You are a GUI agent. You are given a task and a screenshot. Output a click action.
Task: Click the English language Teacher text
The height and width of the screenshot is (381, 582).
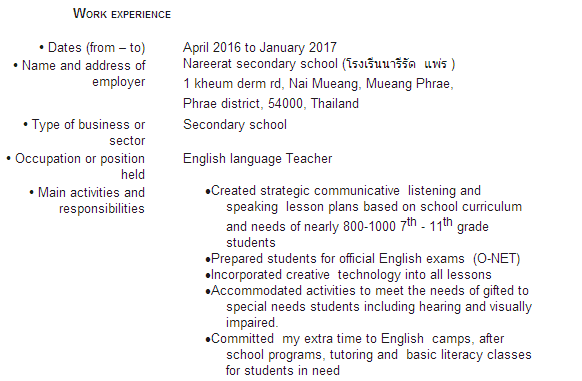pyautogui.click(x=258, y=159)
